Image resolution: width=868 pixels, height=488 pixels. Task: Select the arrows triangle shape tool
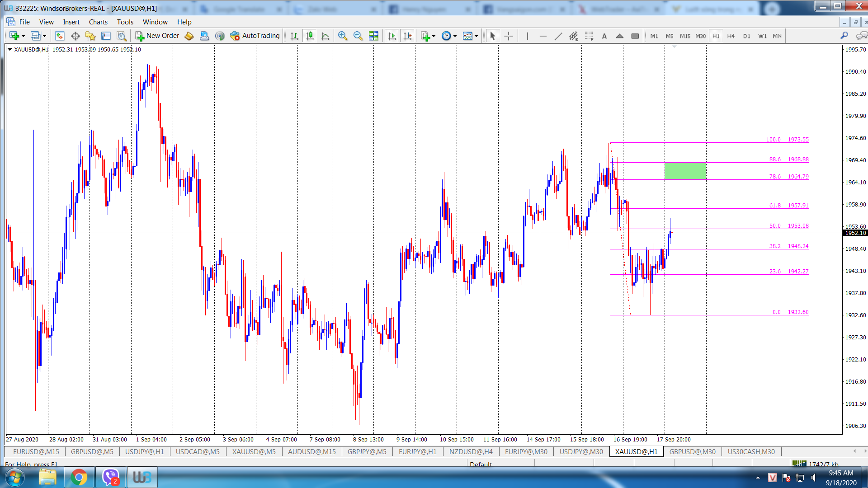click(x=620, y=36)
